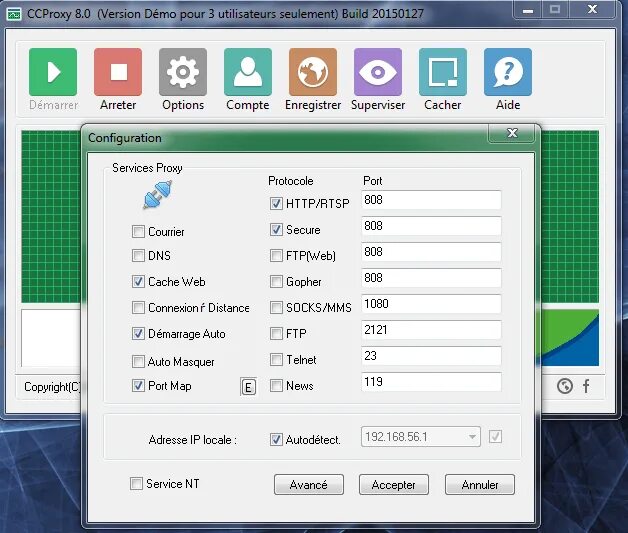628x533 pixels.
Task: Click the Facebook icon in main window footer
Action: click(x=586, y=386)
